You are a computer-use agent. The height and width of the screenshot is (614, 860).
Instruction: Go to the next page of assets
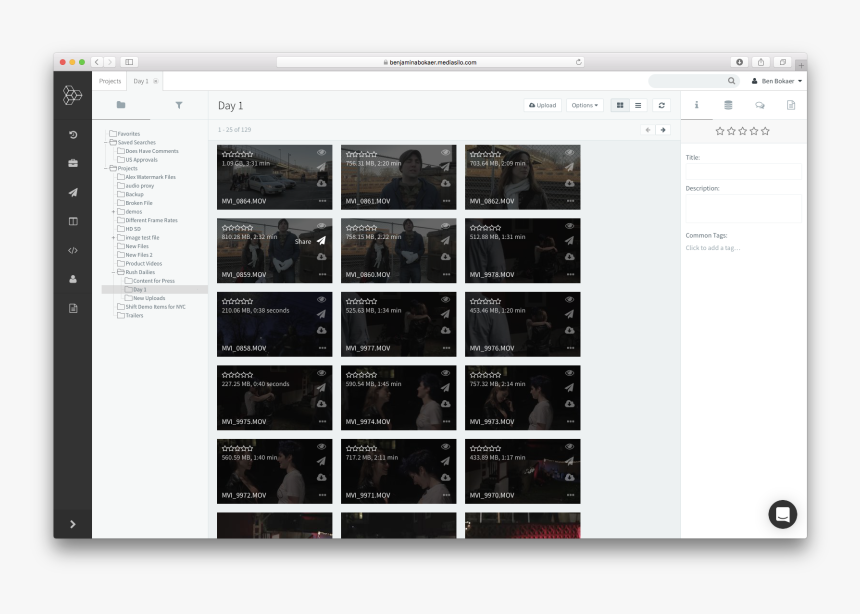[x=662, y=130]
